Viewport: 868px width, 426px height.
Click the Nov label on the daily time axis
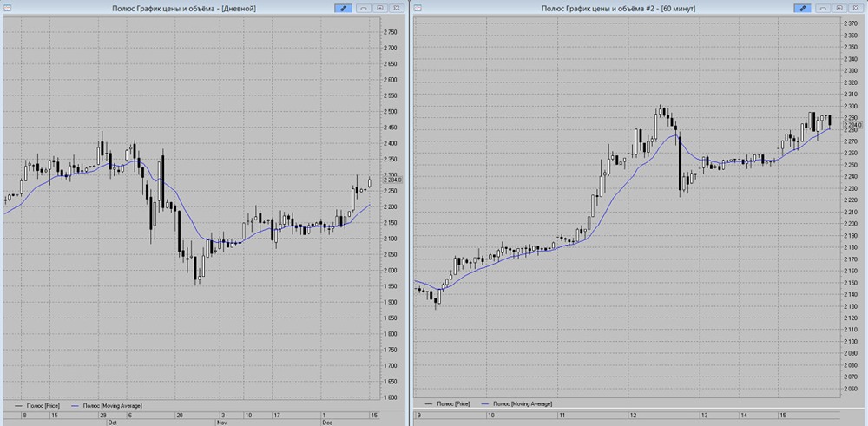pos(220,422)
